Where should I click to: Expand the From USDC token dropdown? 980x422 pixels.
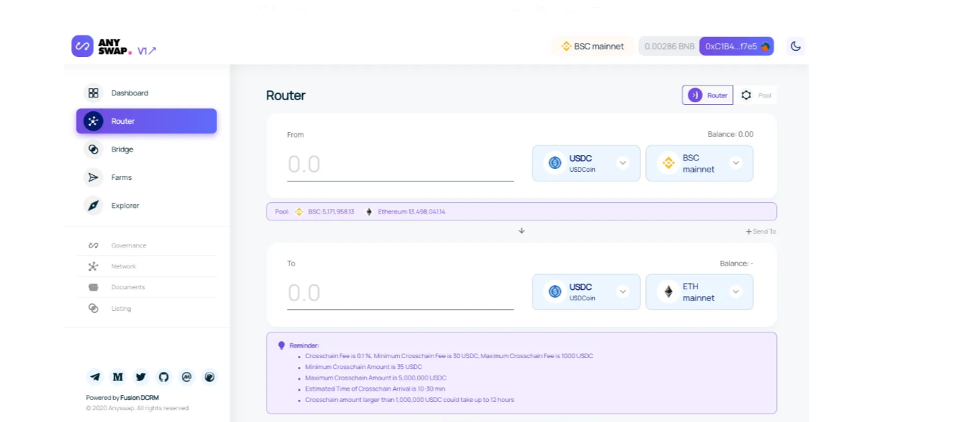pyautogui.click(x=586, y=163)
